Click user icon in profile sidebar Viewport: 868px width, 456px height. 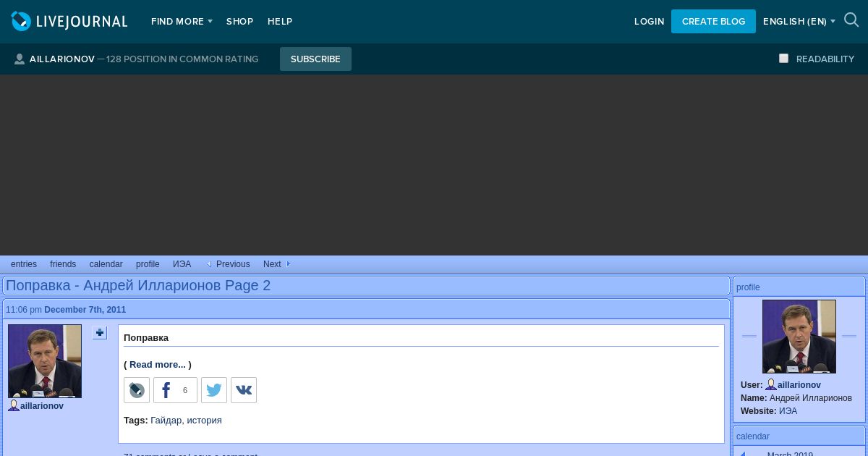(771, 385)
